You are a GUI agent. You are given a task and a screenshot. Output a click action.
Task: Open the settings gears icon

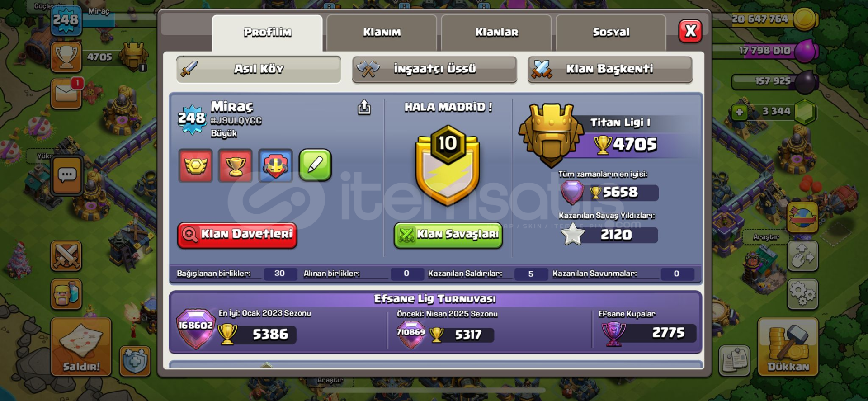point(802,294)
